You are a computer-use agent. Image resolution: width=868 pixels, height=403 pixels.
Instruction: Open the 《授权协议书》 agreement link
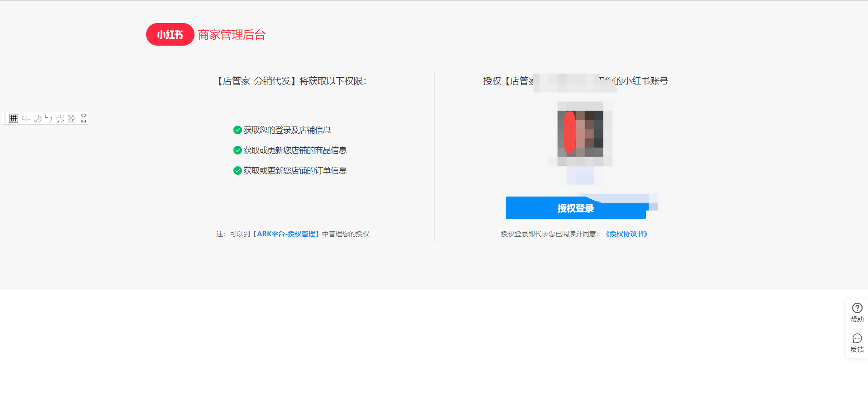[x=626, y=234]
